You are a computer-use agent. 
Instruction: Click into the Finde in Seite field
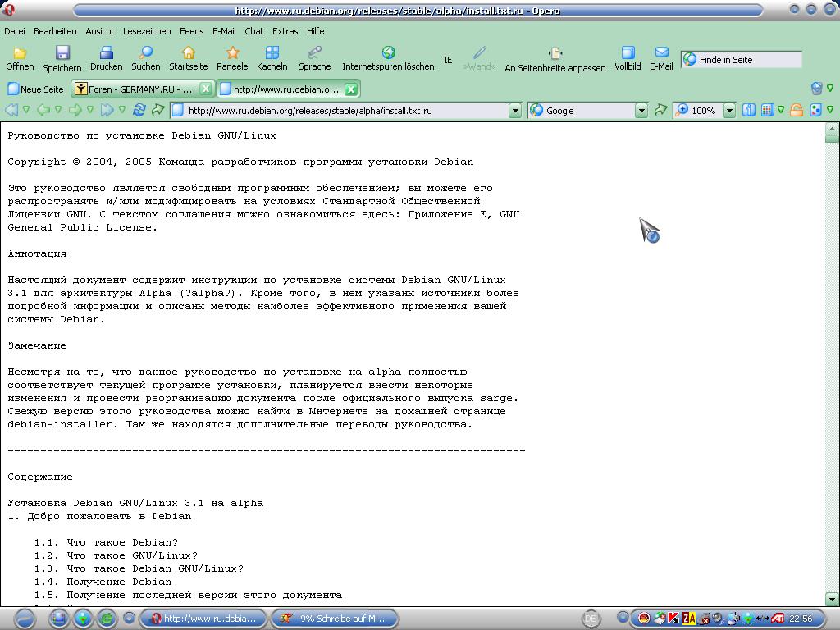click(x=742, y=59)
